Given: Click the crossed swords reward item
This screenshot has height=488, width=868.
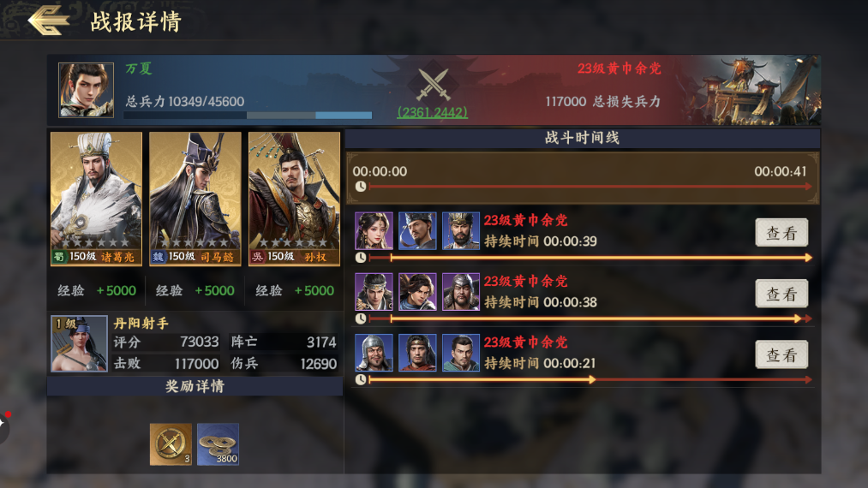Looking at the screenshot, I should click(x=171, y=444).
